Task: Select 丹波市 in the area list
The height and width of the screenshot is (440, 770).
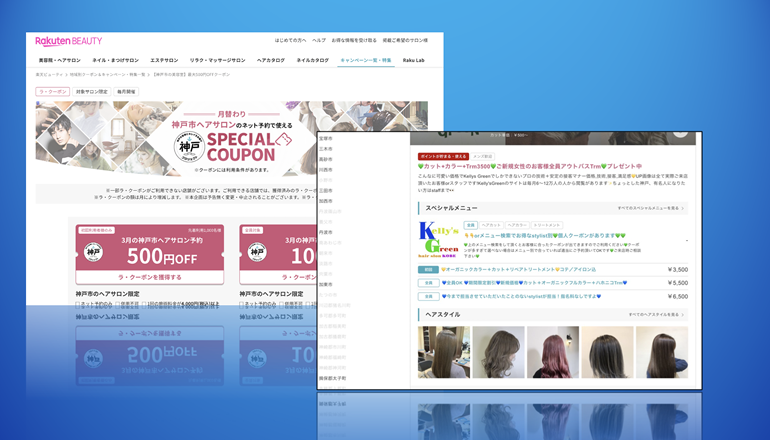Action: coord(326,232)
